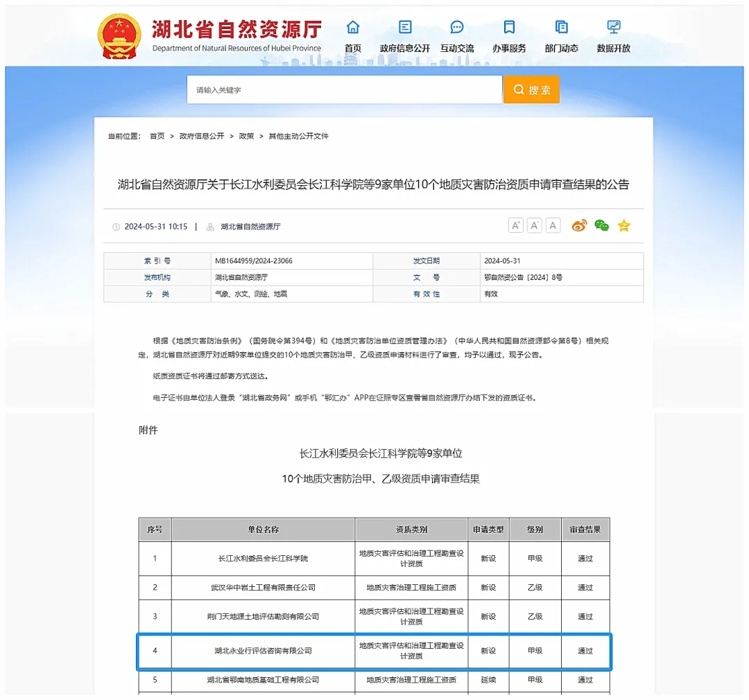Select the smallest A font size option
This screenshot has width=749, height=700.
[x=553, y=225]
